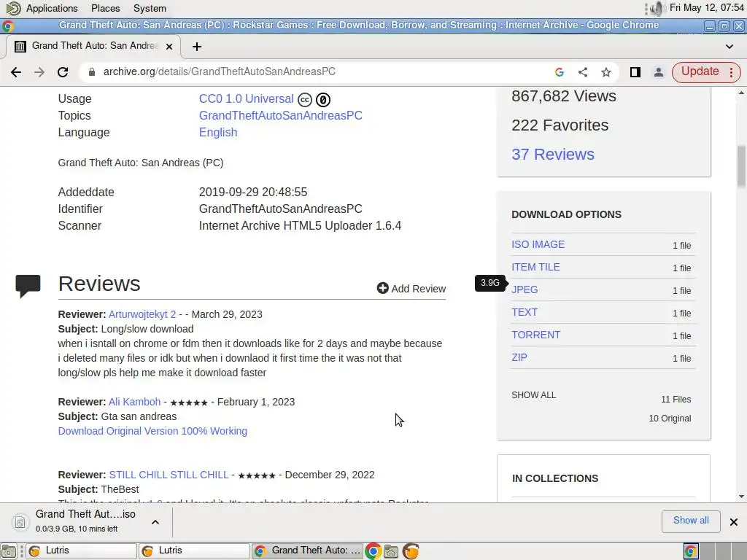Open the Places menu
Image resolution: width=747 pixels, height=560 pixels.
coord(105,8)
